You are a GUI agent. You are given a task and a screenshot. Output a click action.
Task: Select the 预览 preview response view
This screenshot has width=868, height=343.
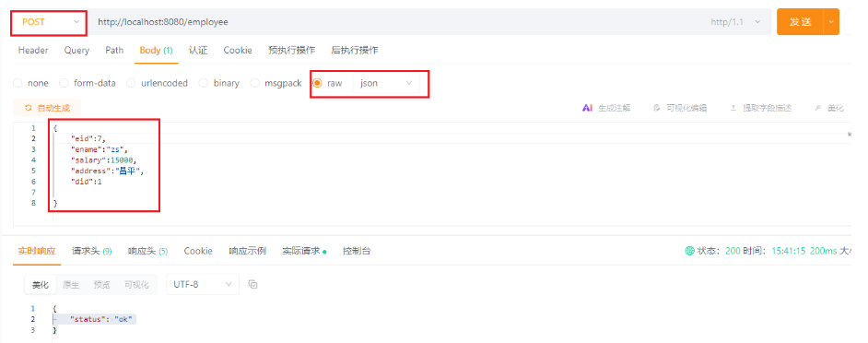[102, 285]
